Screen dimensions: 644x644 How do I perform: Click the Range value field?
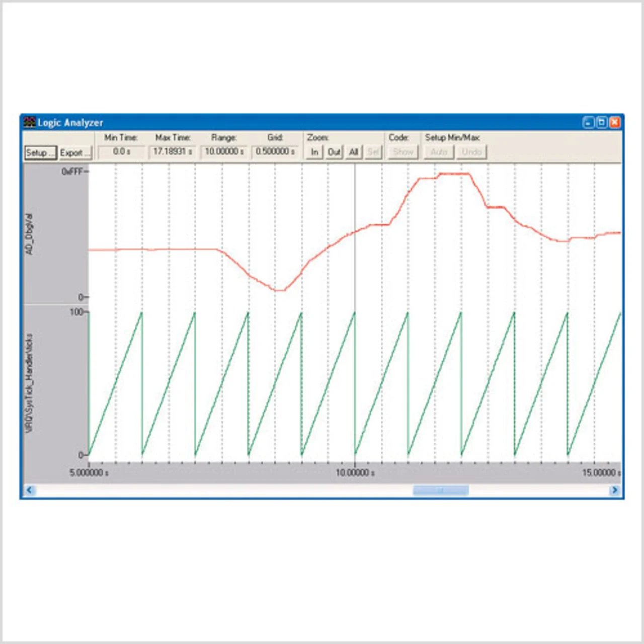[x=224, y=151]
